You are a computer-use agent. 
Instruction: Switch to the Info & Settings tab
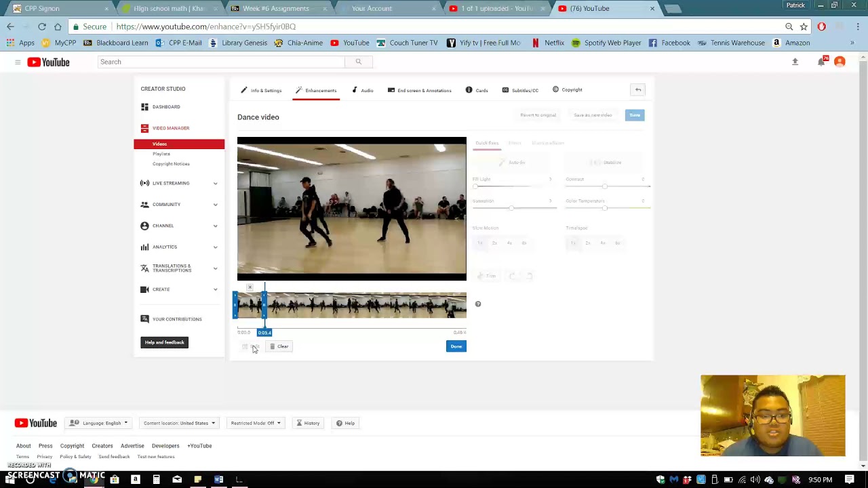[261, 90]
